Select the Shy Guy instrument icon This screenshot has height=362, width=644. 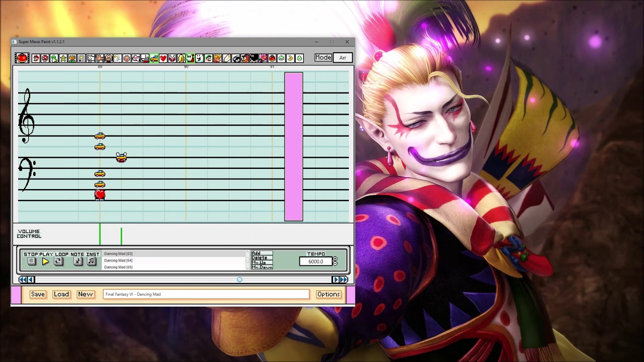(190, 58)
